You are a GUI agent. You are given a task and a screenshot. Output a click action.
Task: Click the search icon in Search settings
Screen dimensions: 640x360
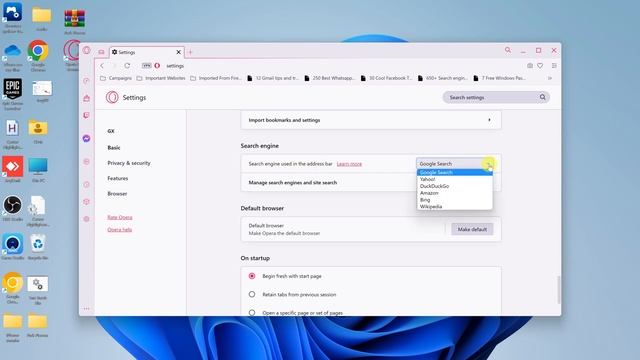tap(542, 97)
